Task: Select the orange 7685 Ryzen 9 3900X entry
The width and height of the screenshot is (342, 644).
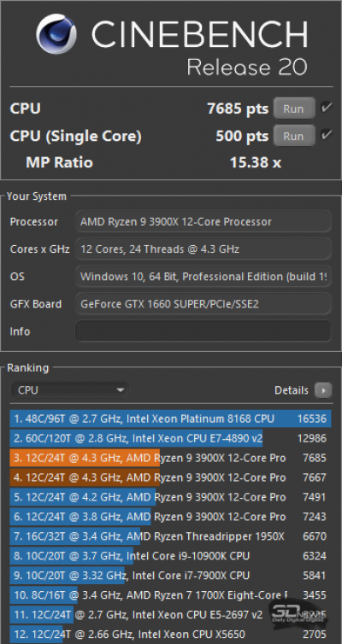Action: [171, 458]
